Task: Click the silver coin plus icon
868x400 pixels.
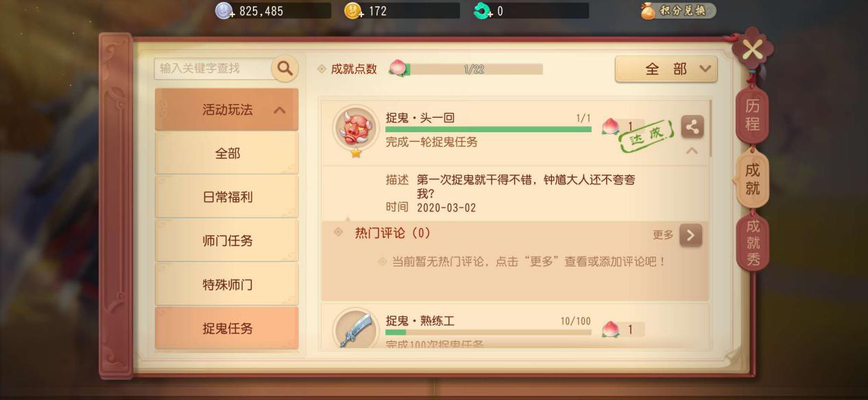Action: pos(225,11)
